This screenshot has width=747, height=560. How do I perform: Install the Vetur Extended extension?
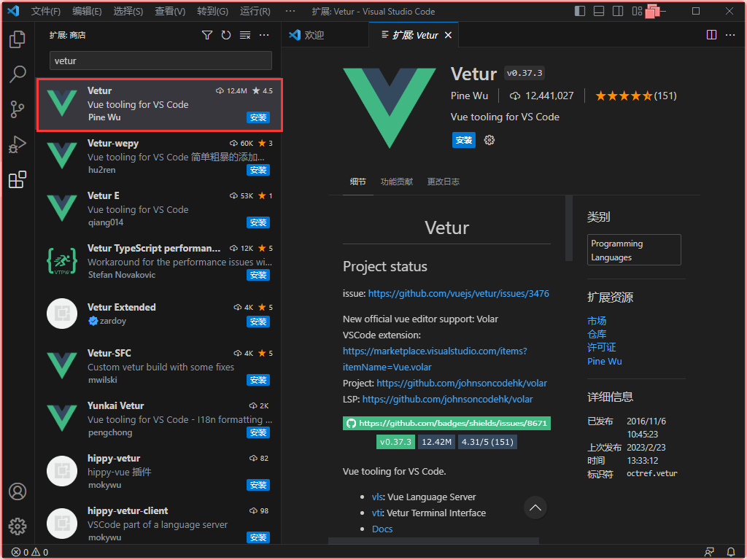coord(258,322)
